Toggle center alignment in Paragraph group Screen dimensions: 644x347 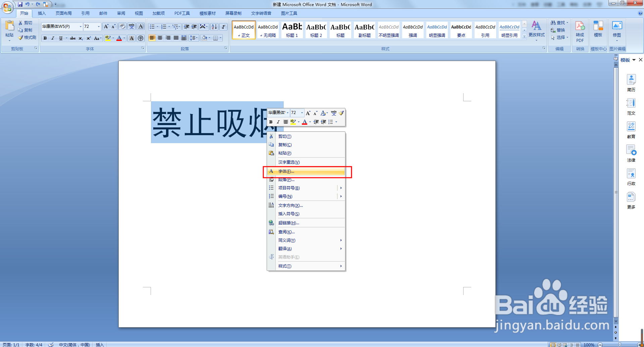click(160, 38)
